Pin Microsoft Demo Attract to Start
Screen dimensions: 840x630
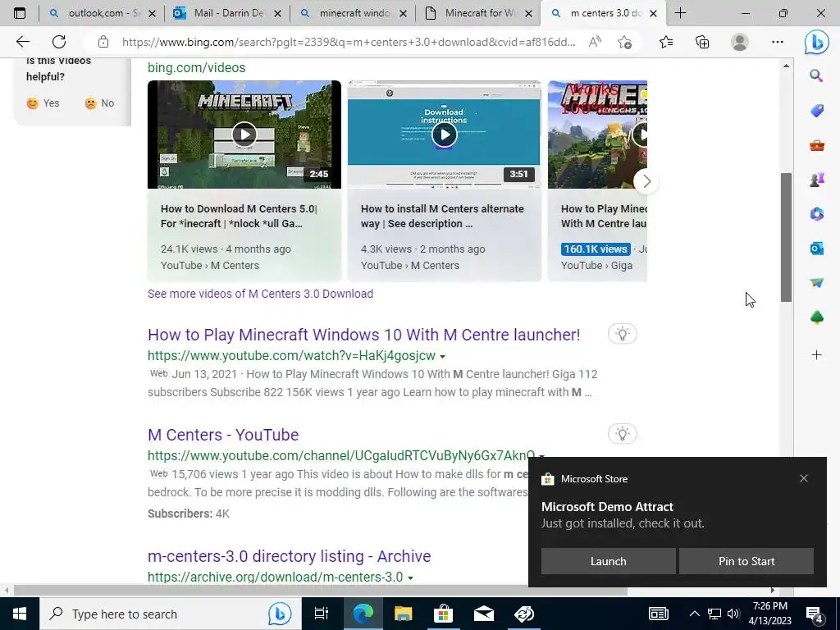coord(746,561)
